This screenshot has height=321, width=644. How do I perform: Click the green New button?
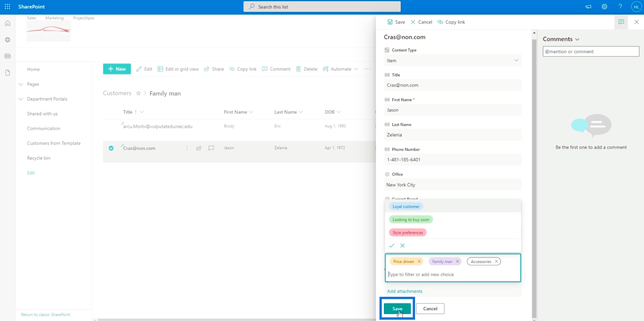click(117, 69)
